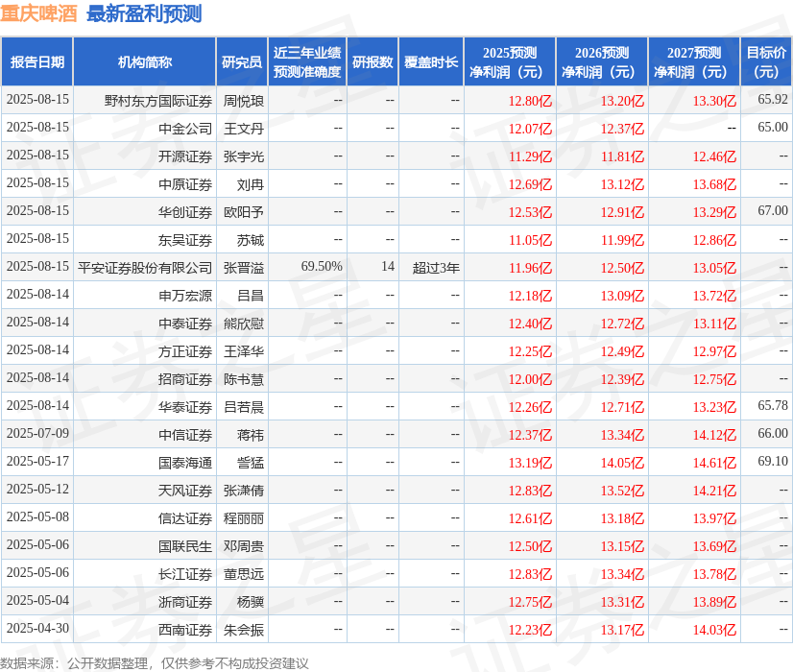Click the 目标价(元) column header
This screenshot has width=793, height=672.
coord(766,61)
